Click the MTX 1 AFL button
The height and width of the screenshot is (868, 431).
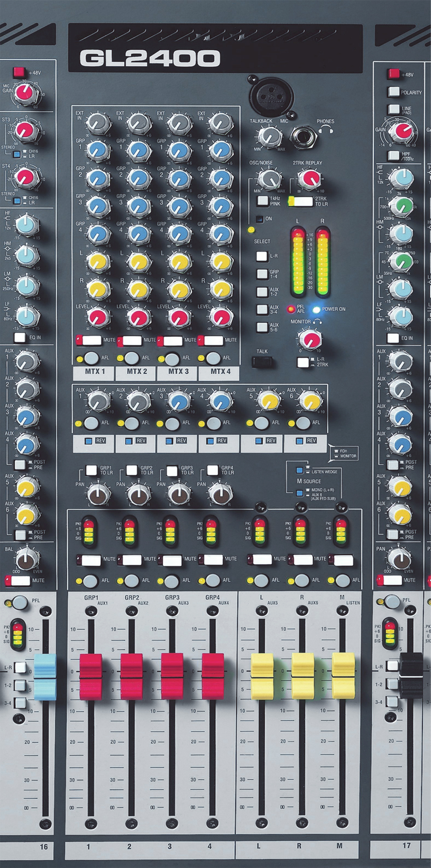click(91, 357)
